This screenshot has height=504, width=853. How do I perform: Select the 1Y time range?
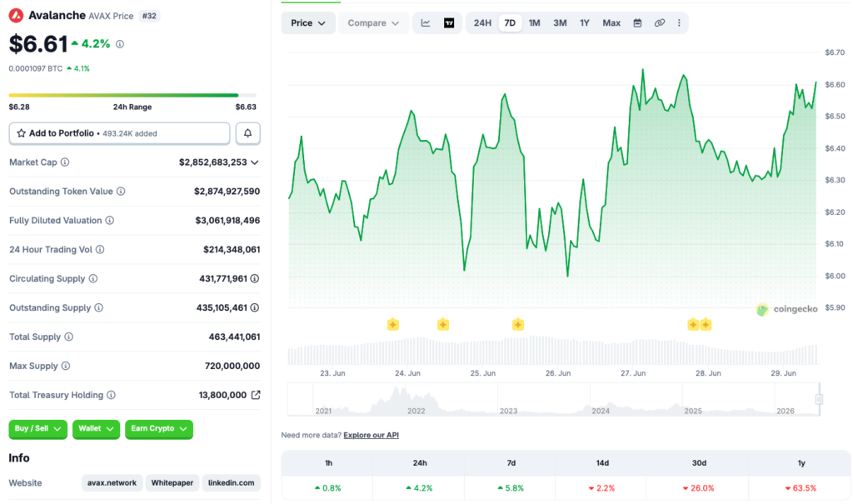pyautogui.click(x=584, y=22)
